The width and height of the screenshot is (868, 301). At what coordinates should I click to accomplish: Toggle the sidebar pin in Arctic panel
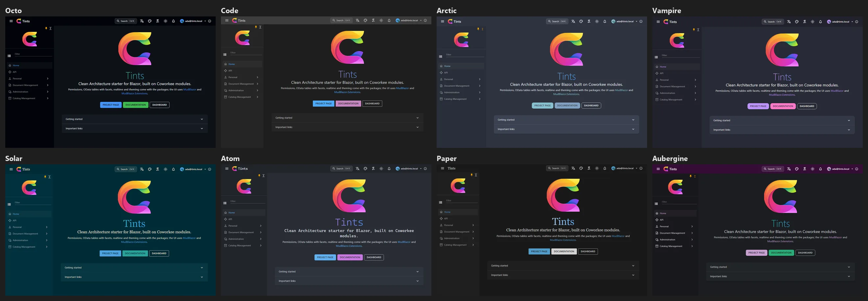coord(478,29)
